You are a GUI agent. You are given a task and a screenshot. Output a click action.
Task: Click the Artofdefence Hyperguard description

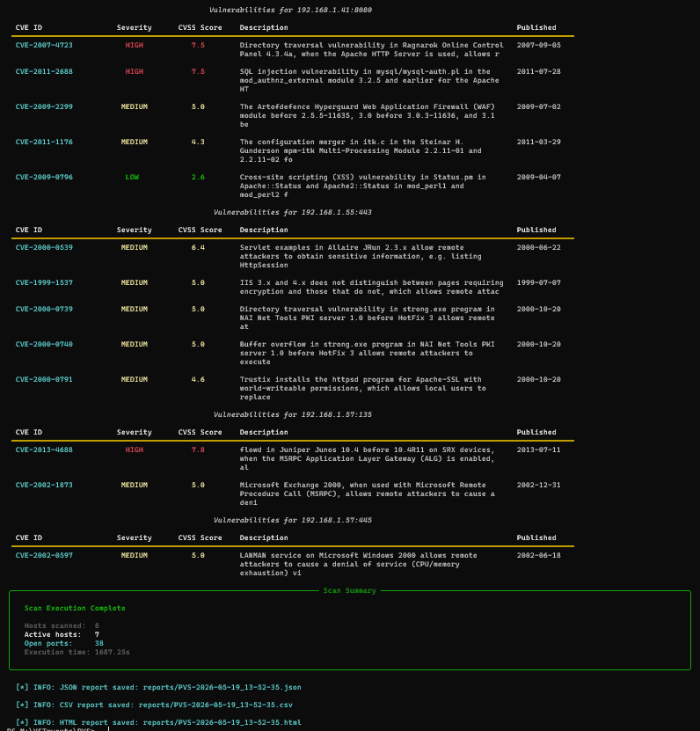pos(368,115)
